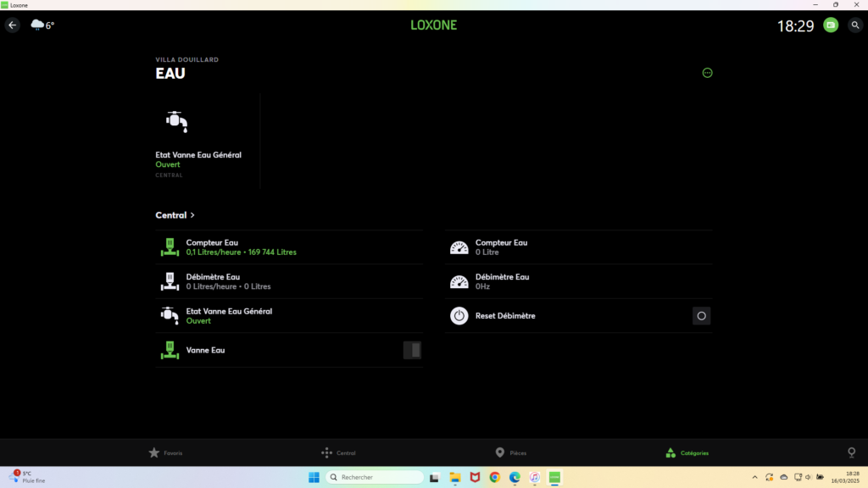The height and width of the screenshot is (488, 868).
Task: Click the green notification icon beside the clock
Action: click(x=831, y=25)
